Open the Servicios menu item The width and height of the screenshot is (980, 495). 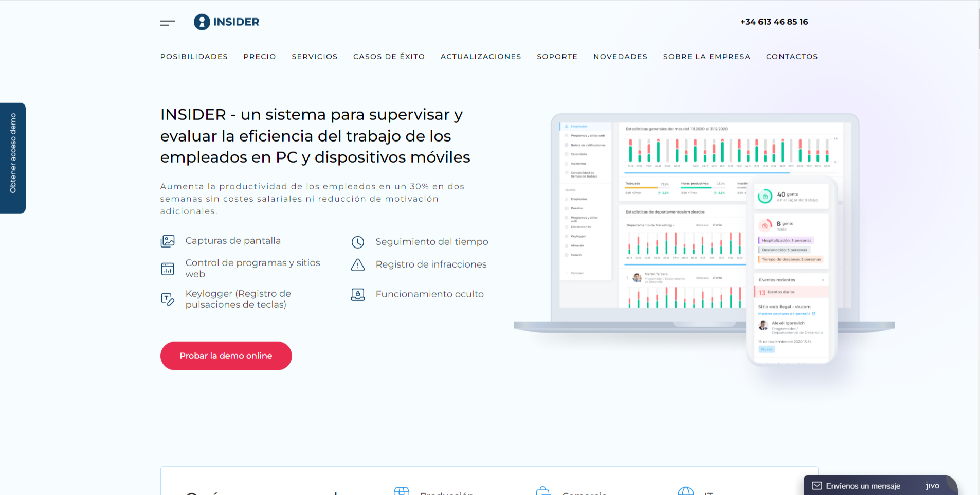pos(315,57)
